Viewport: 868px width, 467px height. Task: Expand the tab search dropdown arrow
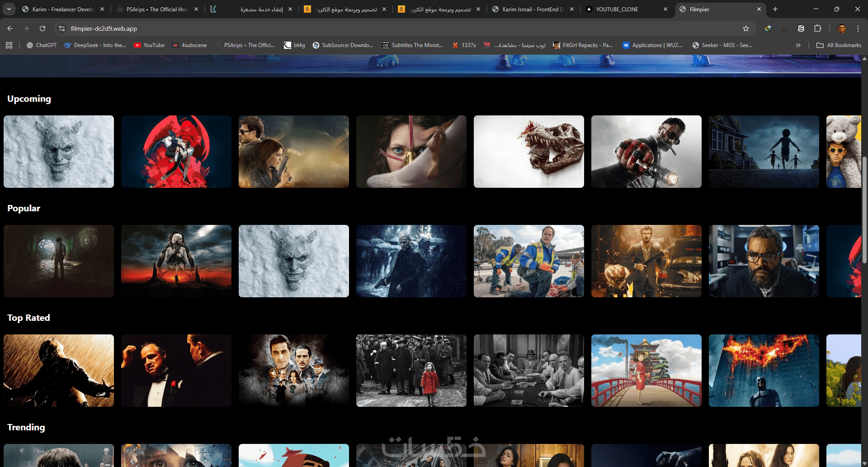click(9, 9)
